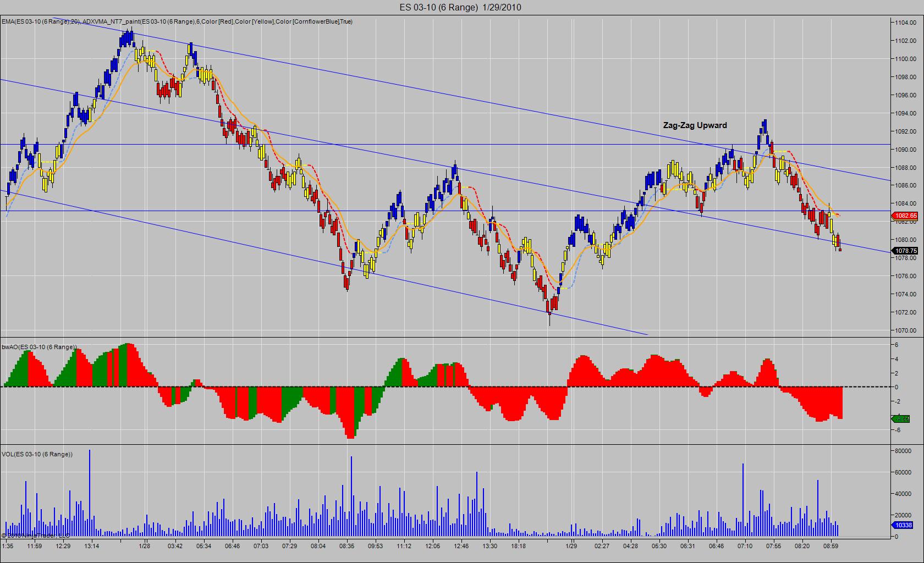Viewport: 924px width, 563px height.
Task: Click the 1070.00 price axis label
Action: click(906, 330)
